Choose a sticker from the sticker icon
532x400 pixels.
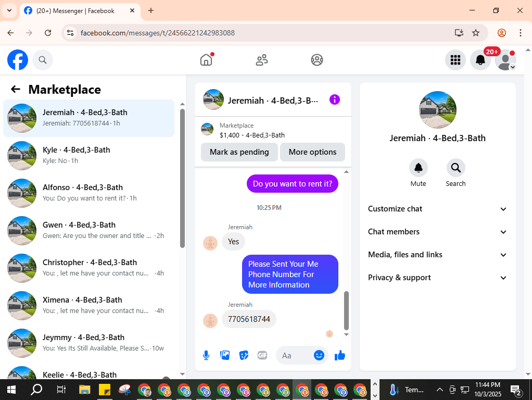[x=244, y=356]
